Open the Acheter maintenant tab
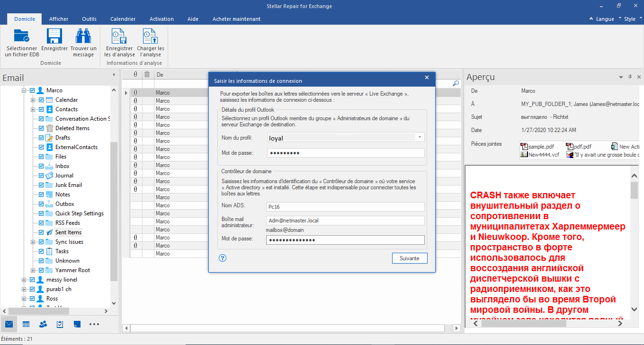The image size is (644, 345). click(236, 19)
